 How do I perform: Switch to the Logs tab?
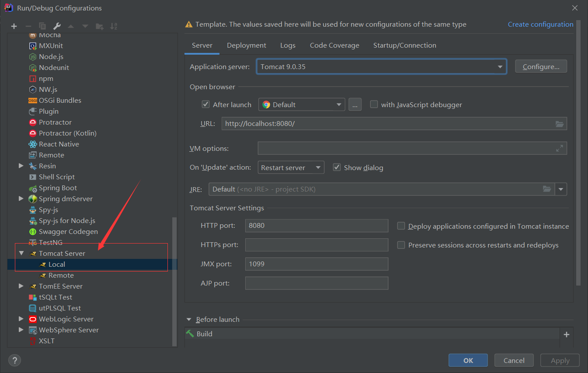288,45
